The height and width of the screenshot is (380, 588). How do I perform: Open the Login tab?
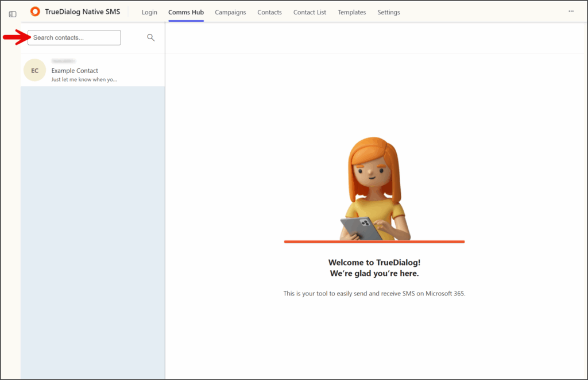(149, 12)
